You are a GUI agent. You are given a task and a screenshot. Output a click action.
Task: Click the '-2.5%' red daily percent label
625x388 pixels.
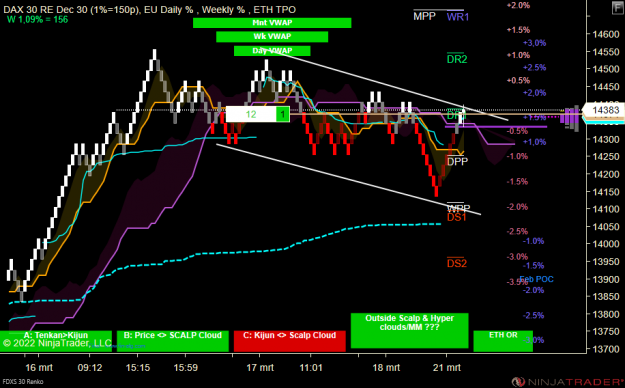click(517, 232)
